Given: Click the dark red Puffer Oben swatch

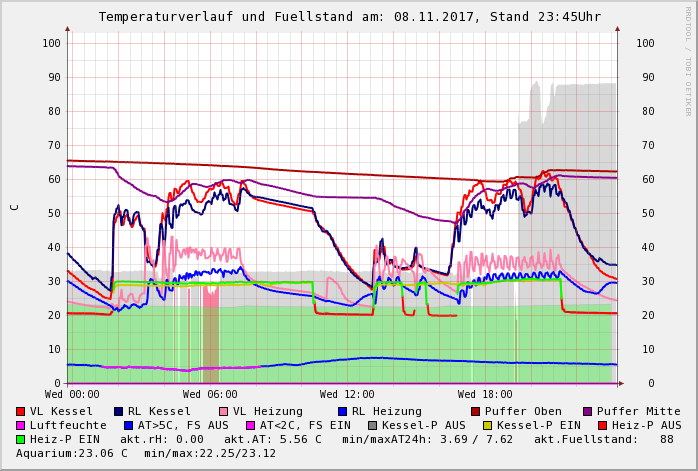Looking at the screenshot, I should coord(475,411).
